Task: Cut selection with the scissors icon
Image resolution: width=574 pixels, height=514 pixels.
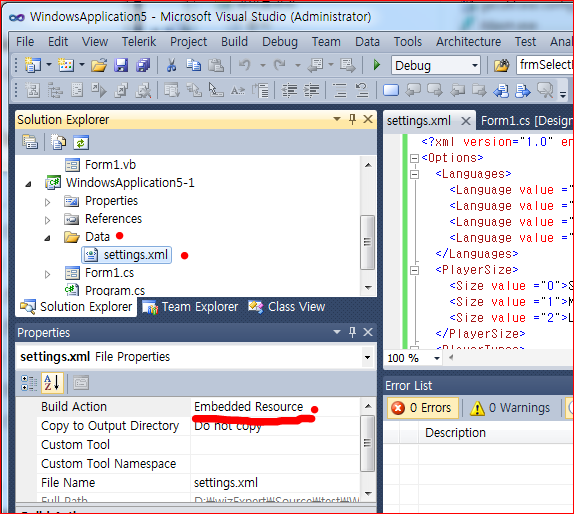Action: click(x=171, y=66)
